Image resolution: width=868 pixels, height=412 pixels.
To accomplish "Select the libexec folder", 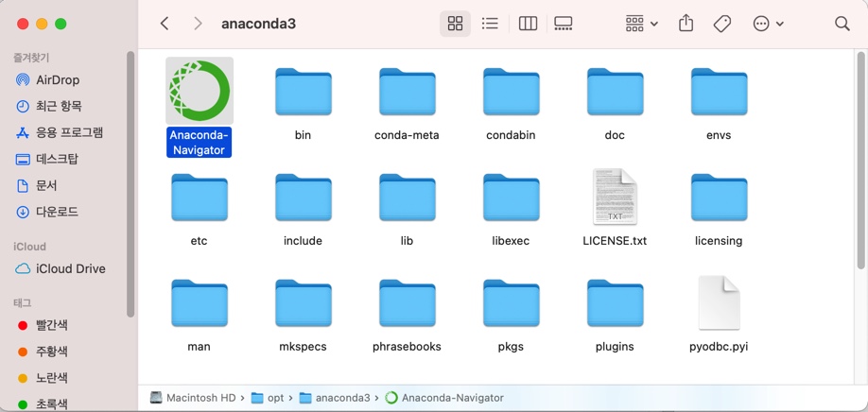I will [511, 197].
